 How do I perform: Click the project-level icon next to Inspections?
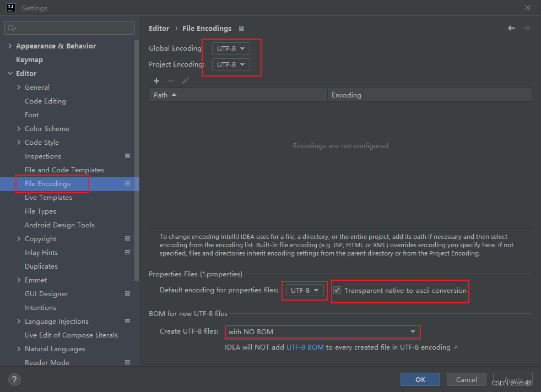coord(127,156)
